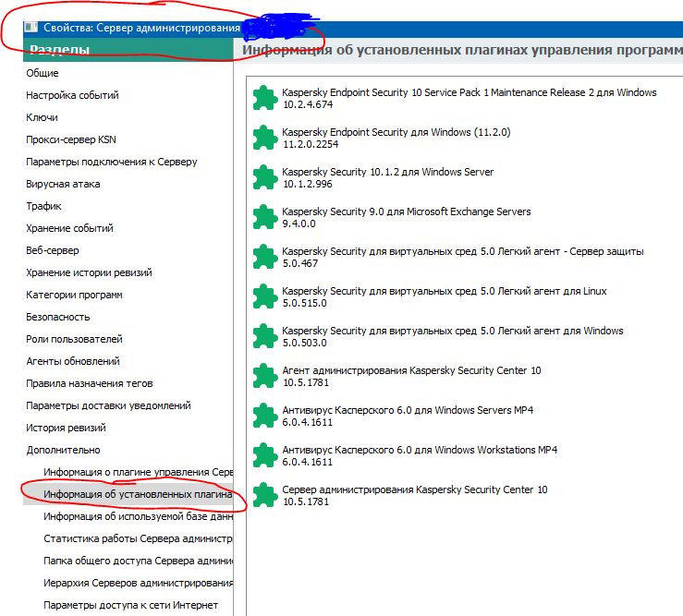The width and height of the screenshot is (683, 616).
Task: Select История ревизий section
Action: [x=66, y=428]
